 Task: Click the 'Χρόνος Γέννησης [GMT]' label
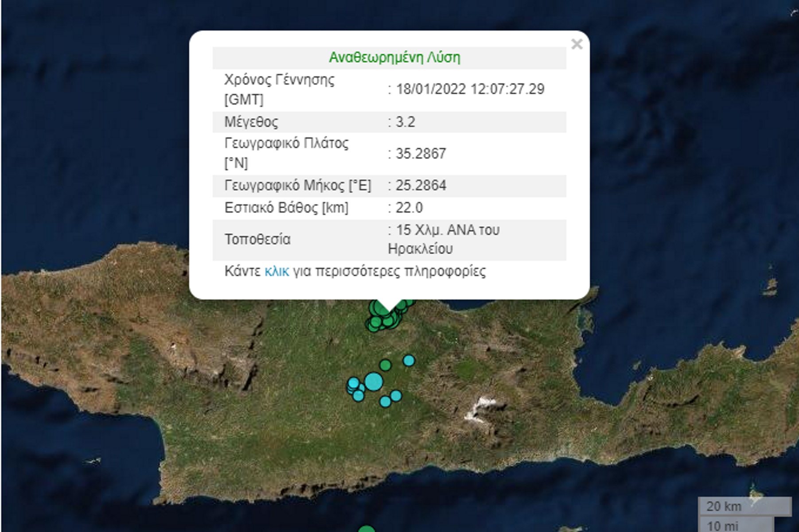point(279,89)
